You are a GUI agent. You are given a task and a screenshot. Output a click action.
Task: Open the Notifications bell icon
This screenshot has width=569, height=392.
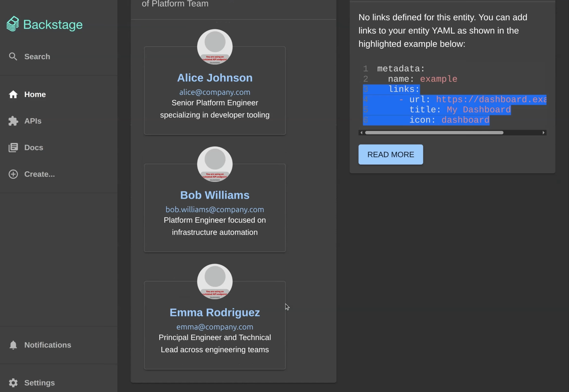coord(13,345)
